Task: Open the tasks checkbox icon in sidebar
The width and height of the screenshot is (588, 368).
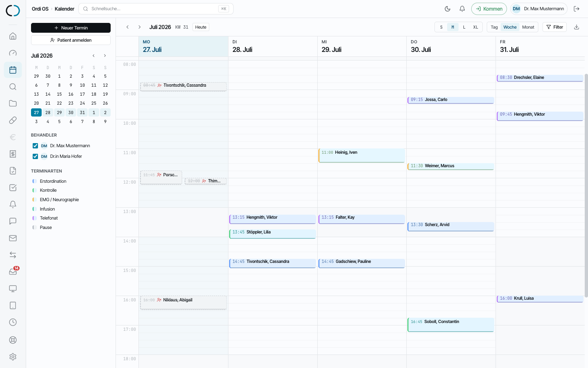Action: coord(13,188)
